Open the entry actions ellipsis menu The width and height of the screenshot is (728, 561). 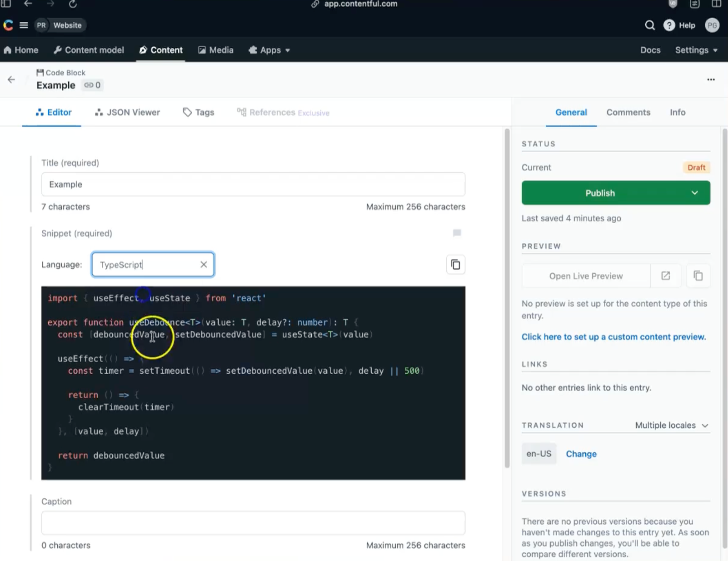point(711,80)
